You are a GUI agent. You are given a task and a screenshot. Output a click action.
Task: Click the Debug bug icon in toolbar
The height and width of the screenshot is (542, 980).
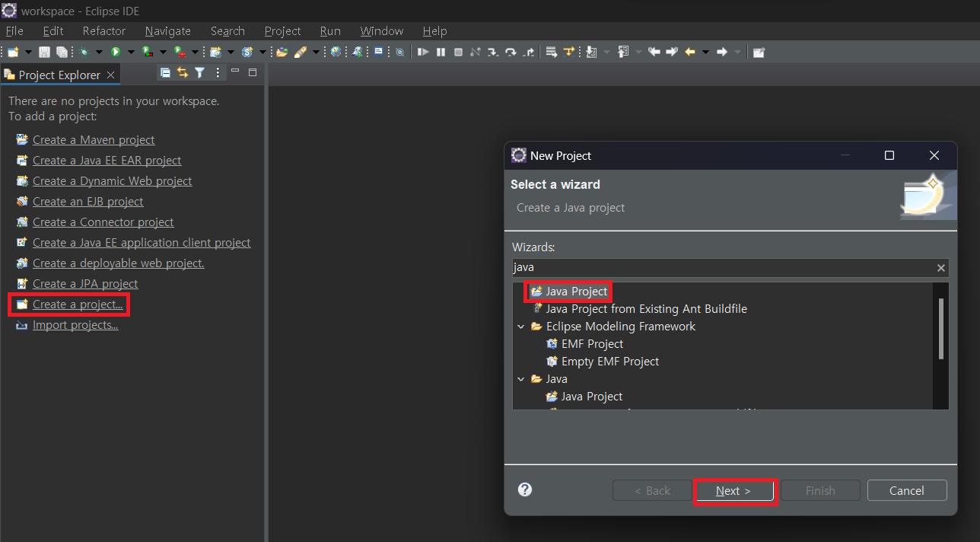point(84,52)
